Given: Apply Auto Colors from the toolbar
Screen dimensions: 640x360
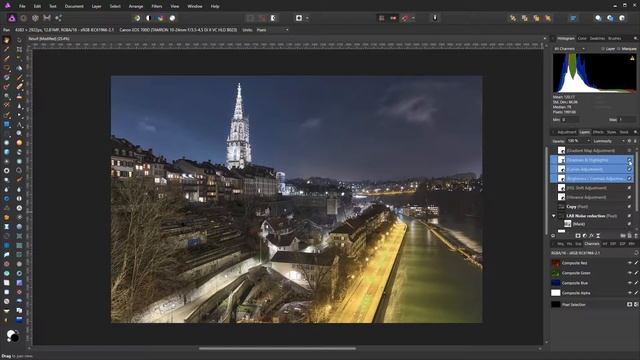Looking at the screenshot, I should [160, 18].
